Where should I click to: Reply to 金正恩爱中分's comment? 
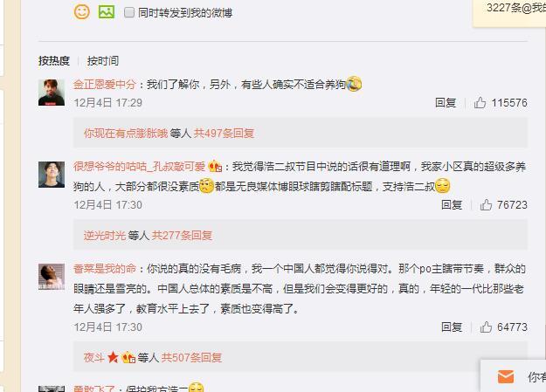446,103
